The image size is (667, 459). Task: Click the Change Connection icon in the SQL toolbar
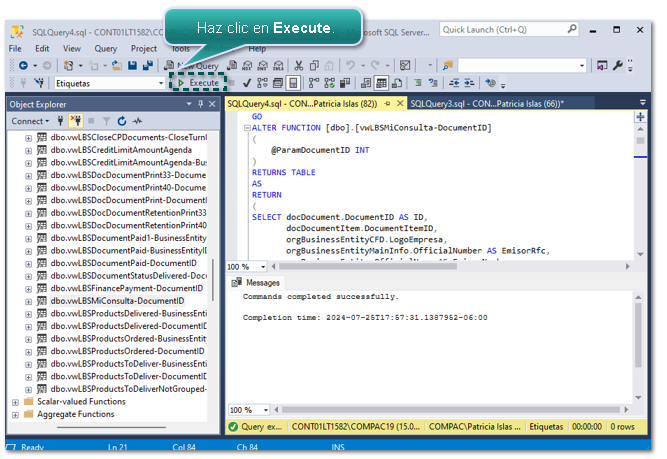click(39, 83)
